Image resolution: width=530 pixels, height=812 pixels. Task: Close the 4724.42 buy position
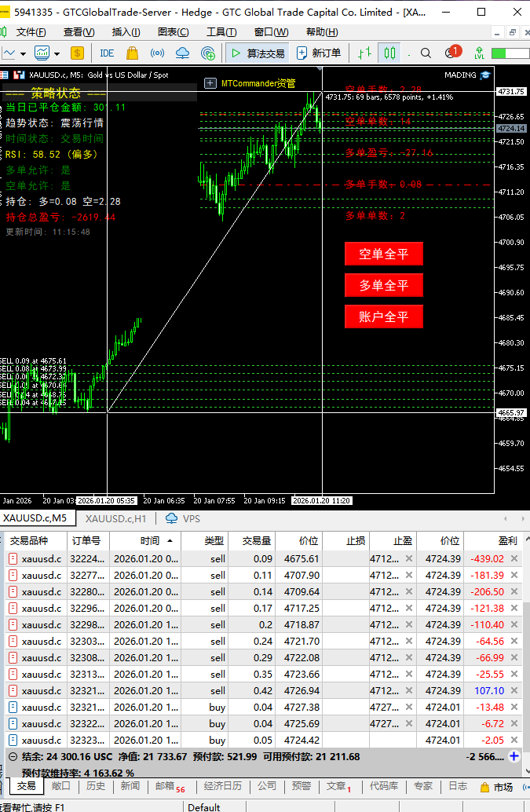[514, 740]
